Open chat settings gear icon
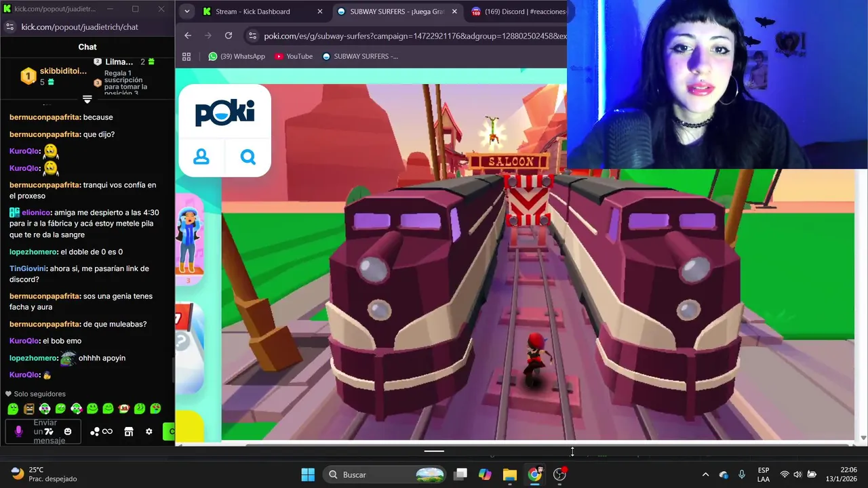The height and width of the screenshot is (488, 868). [149, 432]
